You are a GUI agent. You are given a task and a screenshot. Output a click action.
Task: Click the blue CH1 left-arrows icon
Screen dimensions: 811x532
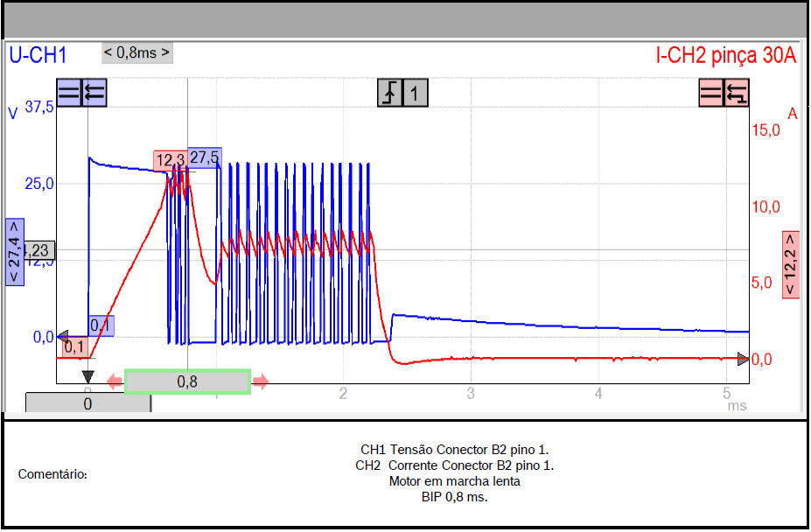click(x=94, y=93)
